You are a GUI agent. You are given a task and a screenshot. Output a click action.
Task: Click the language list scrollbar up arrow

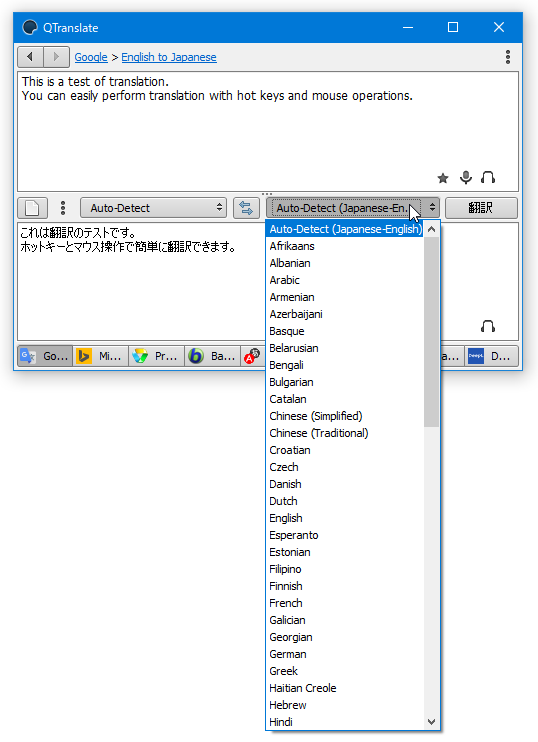click(x=432, y=230)
